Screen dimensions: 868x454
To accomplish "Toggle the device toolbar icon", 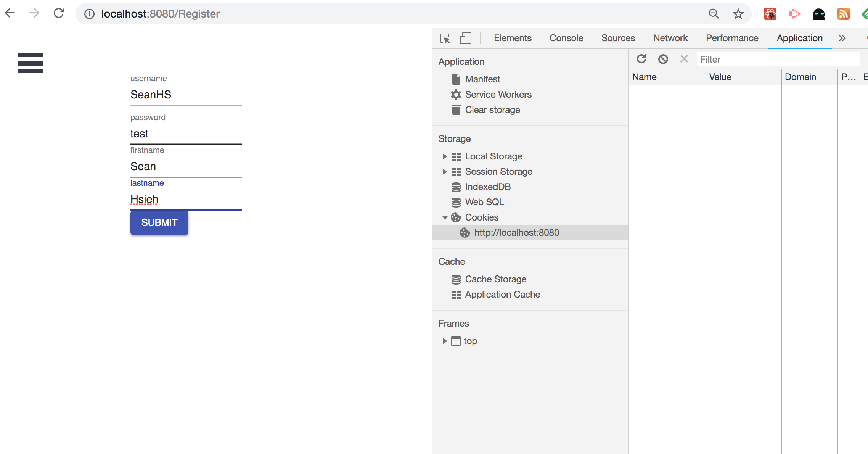I will pos(465,38).
